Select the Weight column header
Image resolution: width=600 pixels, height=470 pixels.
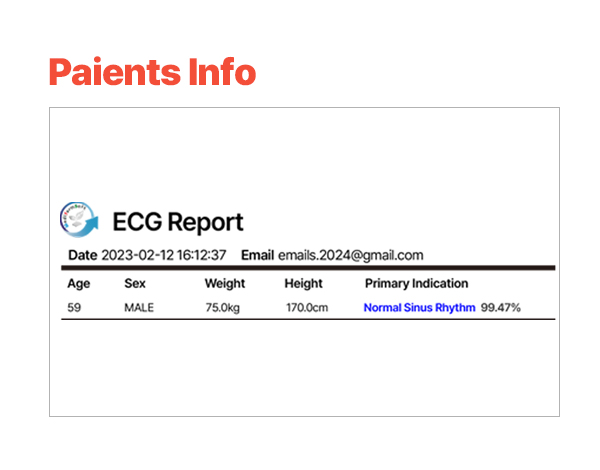[225, 284]
